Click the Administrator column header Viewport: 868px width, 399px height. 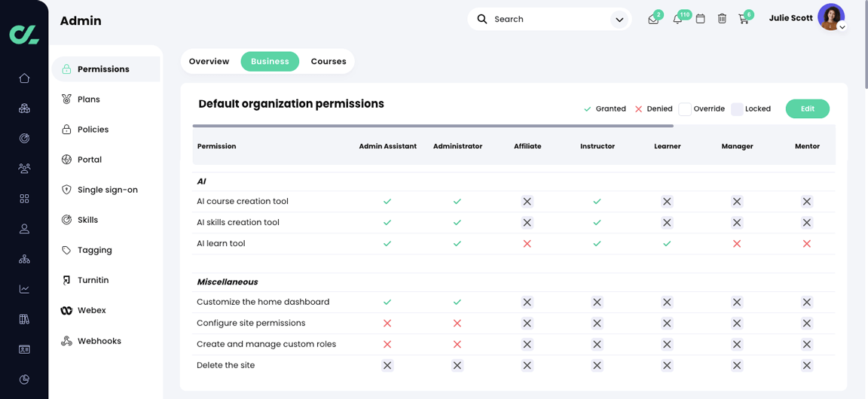click(x=457, y=147)
